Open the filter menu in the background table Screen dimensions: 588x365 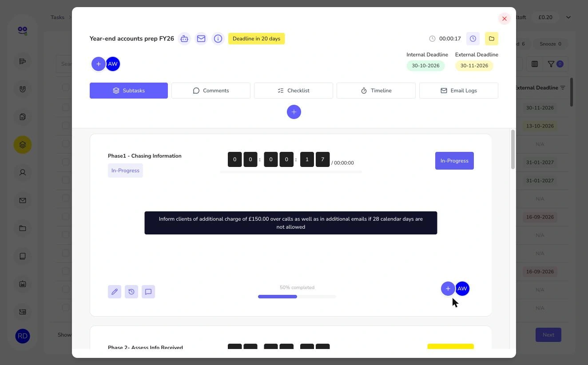coord(555,64)
